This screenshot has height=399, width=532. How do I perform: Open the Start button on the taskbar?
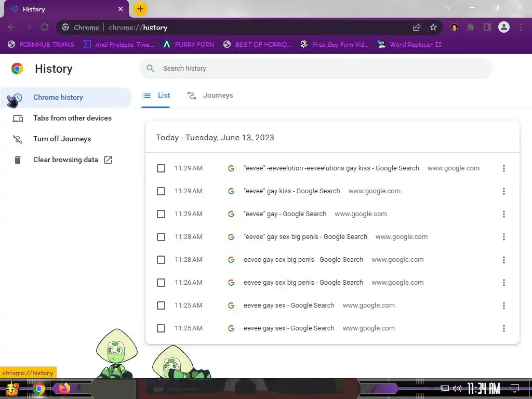[12, 389]
